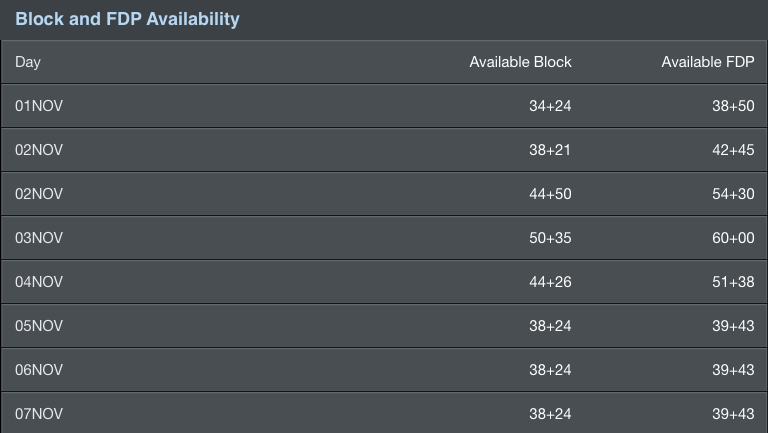Select the 07NOV day cell
This screenshot has height=433, width=768.
click(x=39, y=414)
